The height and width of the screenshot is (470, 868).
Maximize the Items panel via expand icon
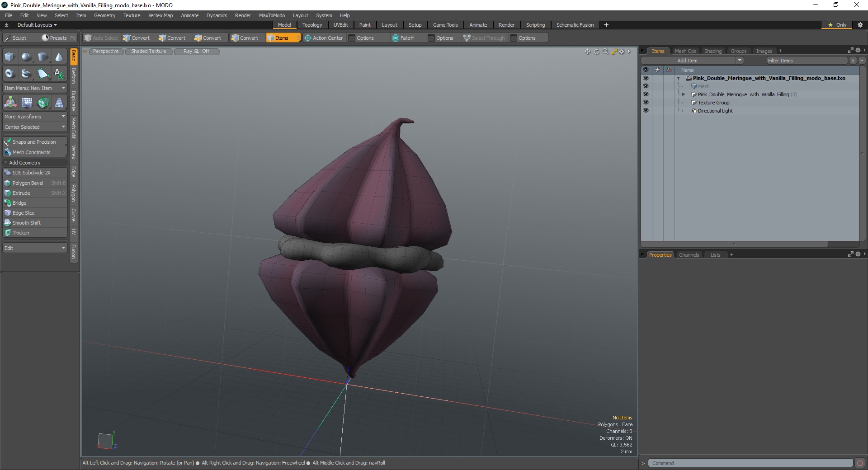pos(850,51)
